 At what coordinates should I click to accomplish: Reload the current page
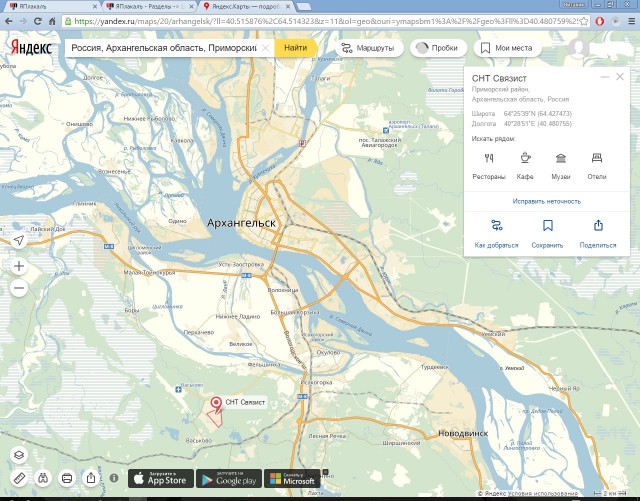coord(38,21)
